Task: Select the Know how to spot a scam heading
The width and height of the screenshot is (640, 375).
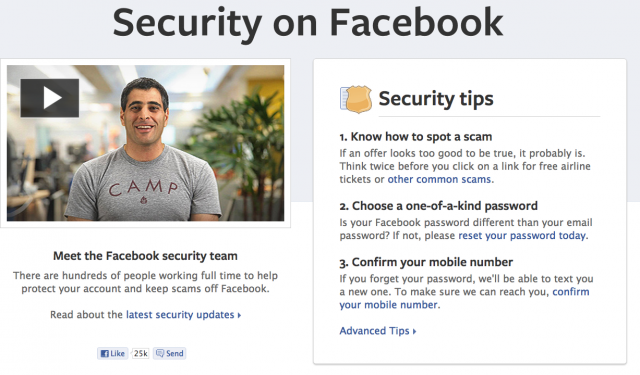Action: pyautogui.click(x=416, y=137)
